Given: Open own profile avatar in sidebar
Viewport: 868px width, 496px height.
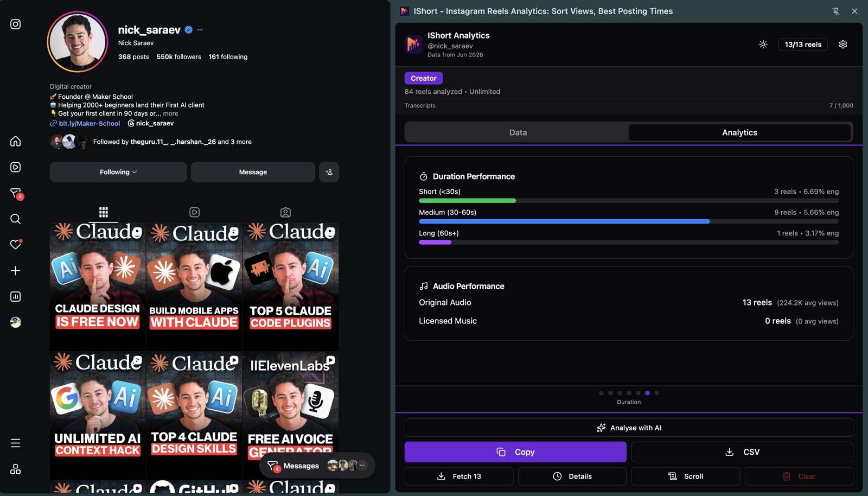Looking at the screenshot, I should (15, 322).
